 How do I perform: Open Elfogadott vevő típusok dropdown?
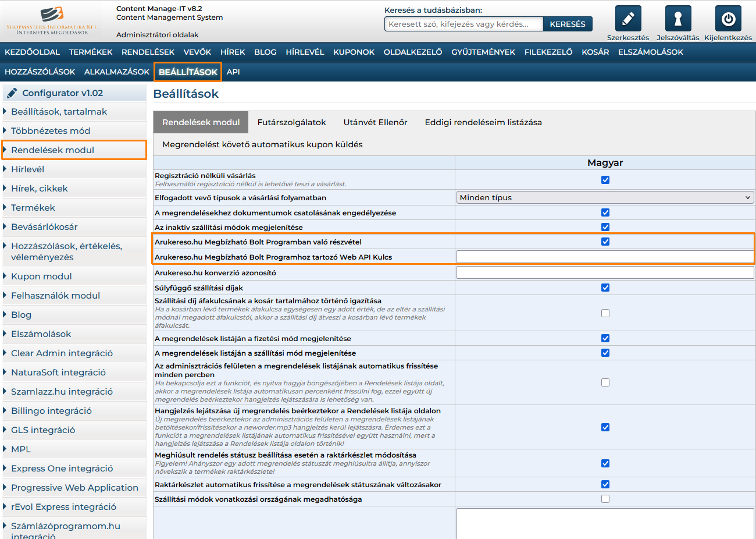pos(605,197)
